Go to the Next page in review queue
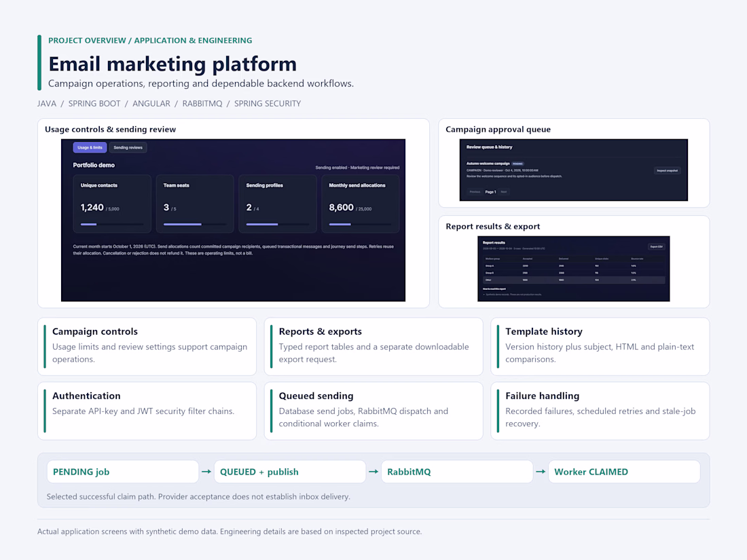747x560 pixels. 504,192
